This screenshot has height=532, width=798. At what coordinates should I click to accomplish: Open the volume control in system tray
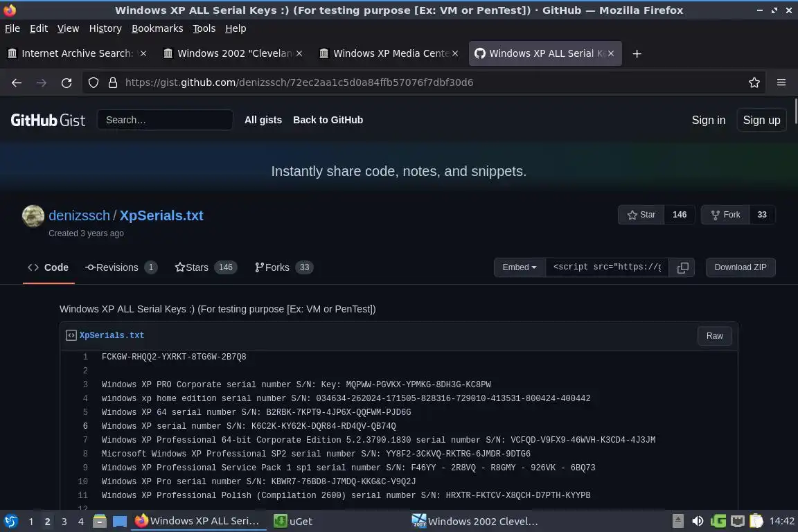click(698, 522)
